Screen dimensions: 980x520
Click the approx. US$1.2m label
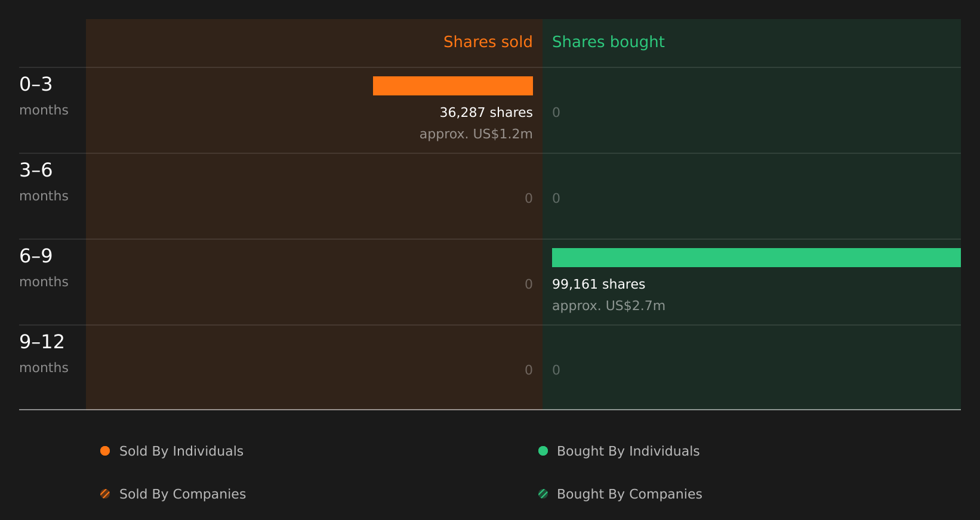pyautogui.click(x=476, y=134)
